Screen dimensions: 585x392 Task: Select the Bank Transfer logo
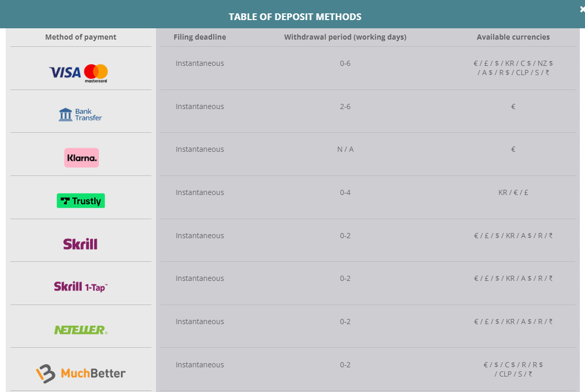tap(80, 114)
